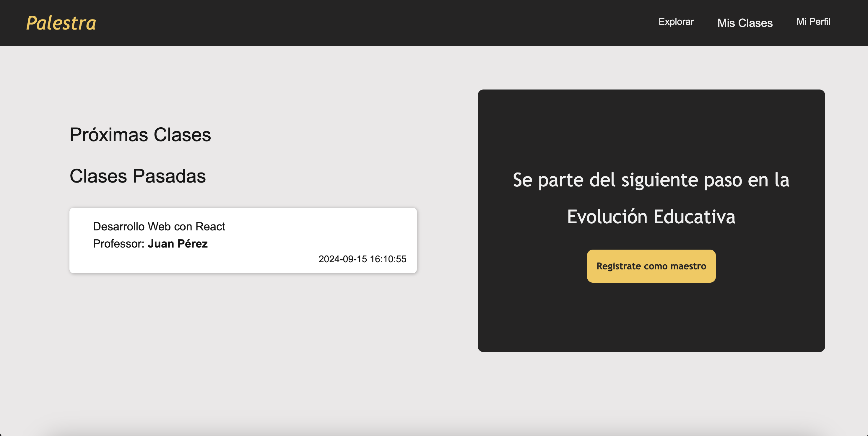The width and height of the screenshot is (868, 436).
Task: Open the Desarrollo Web con React class card
Action: click(243, 240)
